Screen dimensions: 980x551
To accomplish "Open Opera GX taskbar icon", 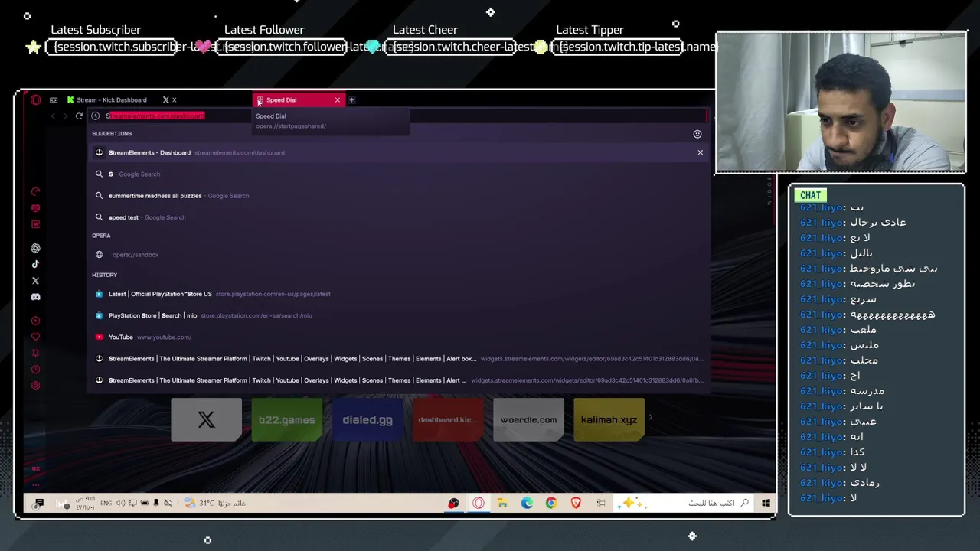I will 479,503.
